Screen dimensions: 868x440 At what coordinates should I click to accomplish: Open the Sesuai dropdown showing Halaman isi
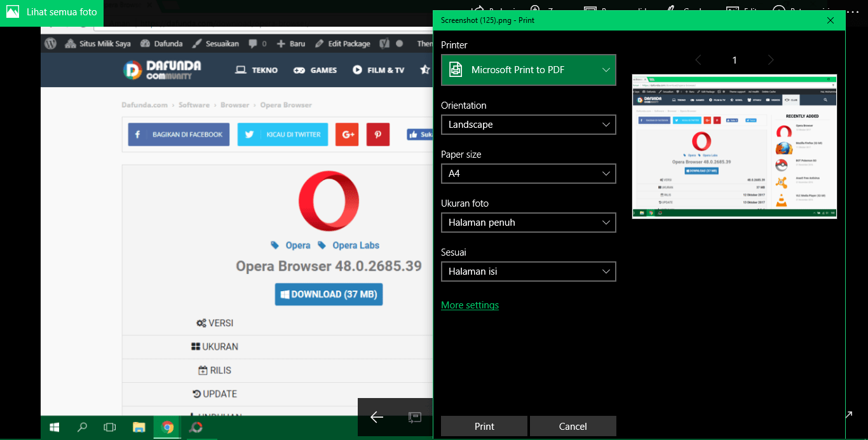[x=528, y=272]
